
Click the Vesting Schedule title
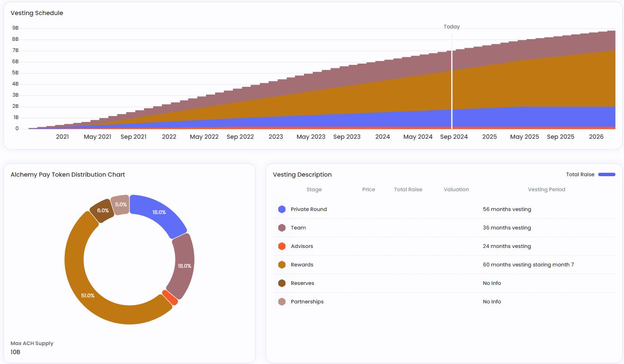point(37,13)
